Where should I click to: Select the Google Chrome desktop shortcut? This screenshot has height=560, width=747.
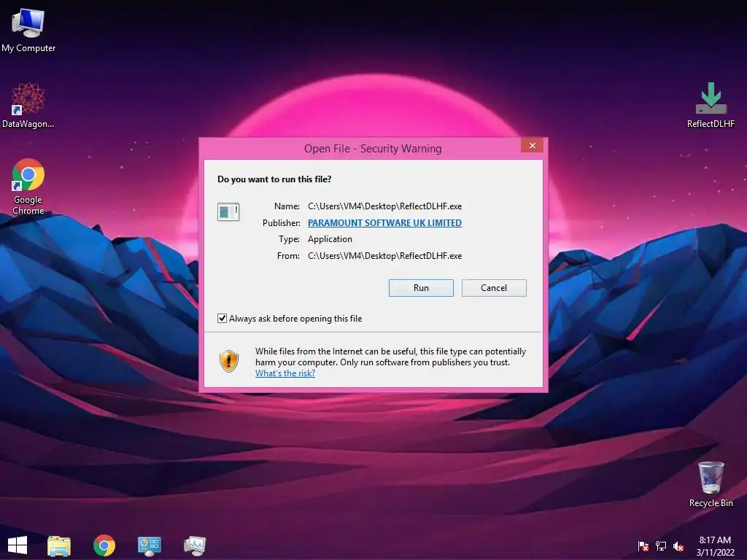[x=28, y=186]
